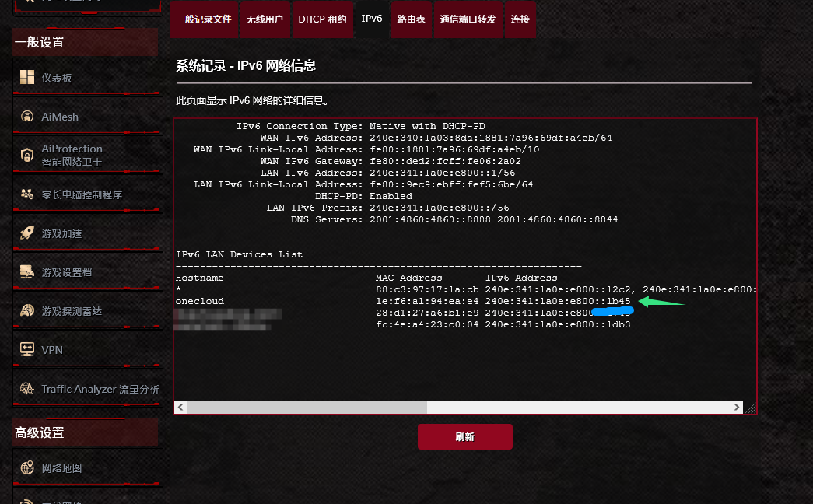
Task: Open the 游戏设置档 profile icon
Action: 27,271
